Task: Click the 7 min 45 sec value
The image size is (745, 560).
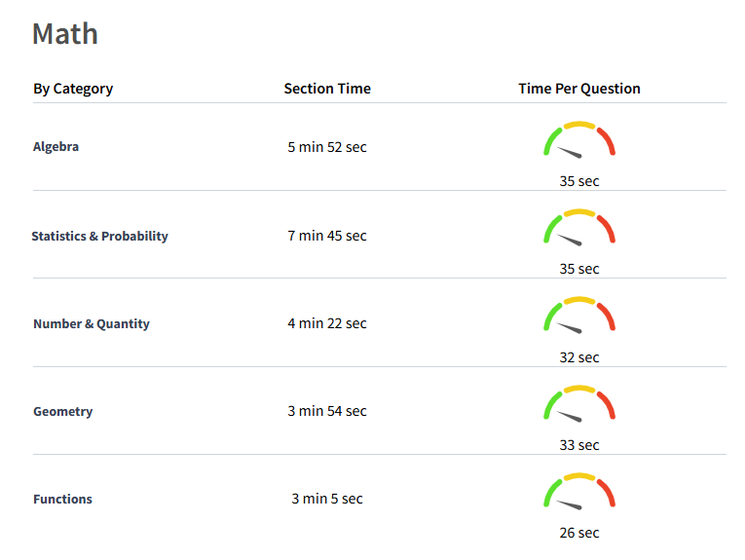Action: (327, 236)
